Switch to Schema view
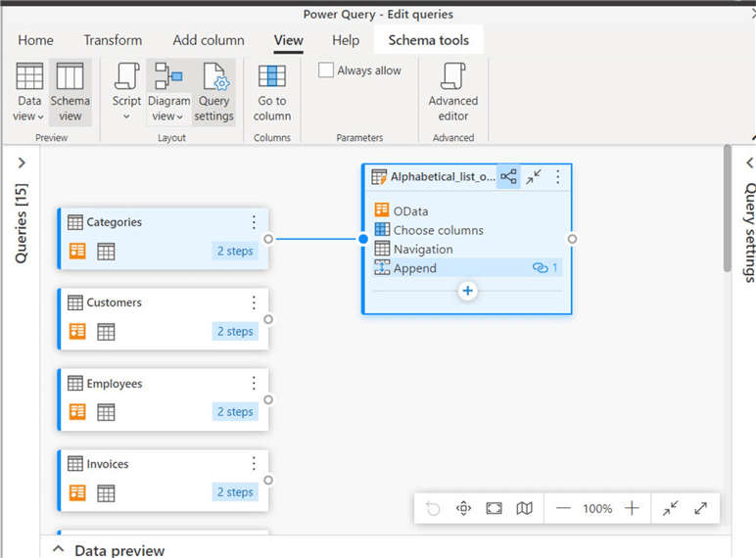The height and width of the screenshot is (558, 756). tap(71, 93)
